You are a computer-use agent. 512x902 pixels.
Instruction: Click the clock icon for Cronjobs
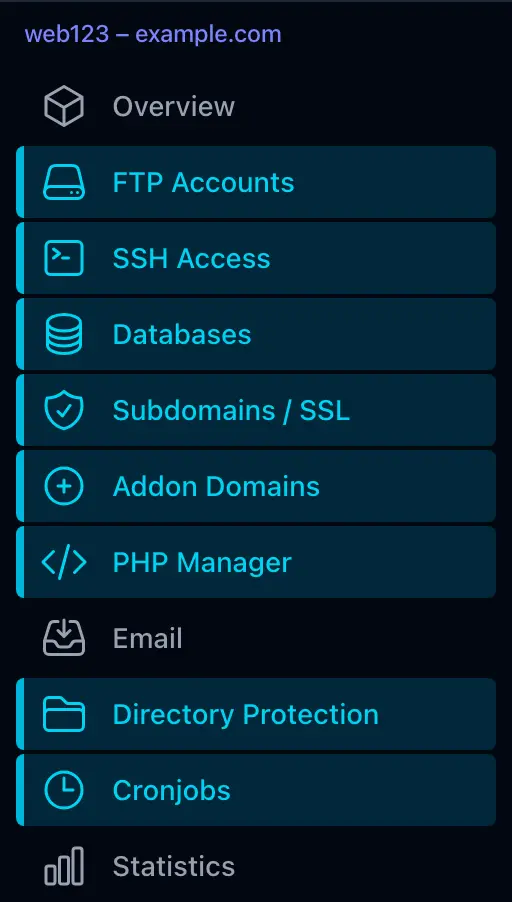tap(64, 790)
